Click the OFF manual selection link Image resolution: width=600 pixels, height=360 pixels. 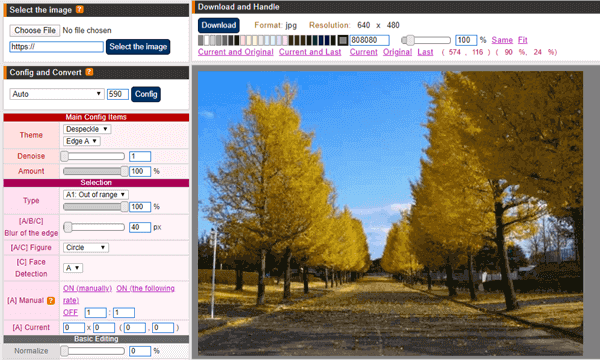(70, 313)
